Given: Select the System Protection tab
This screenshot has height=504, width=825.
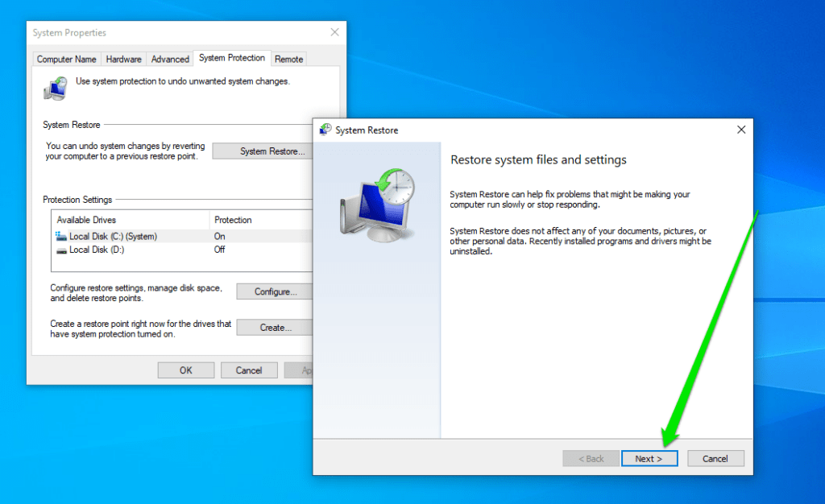Looking at the screenshot, I should coord(231,57).
